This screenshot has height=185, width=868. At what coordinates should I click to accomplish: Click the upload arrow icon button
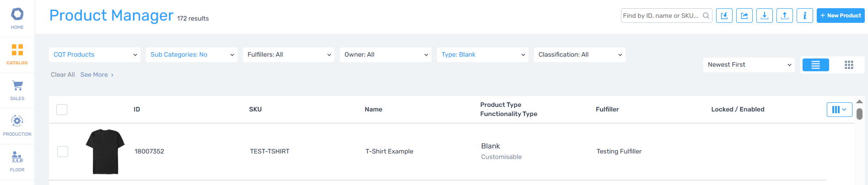point(784,16)
